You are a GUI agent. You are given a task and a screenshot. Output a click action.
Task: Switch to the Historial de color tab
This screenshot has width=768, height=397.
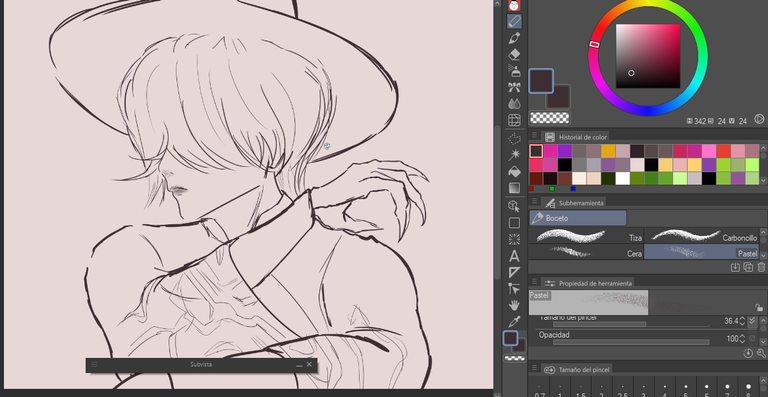click(577, 137)
